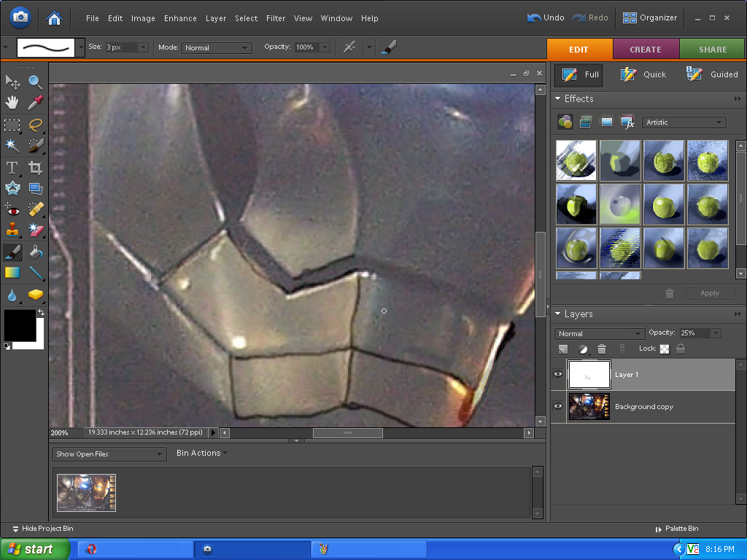Screen dimensions: 747x560
Task: Select the Crop tool
Action: click(35, 168)
